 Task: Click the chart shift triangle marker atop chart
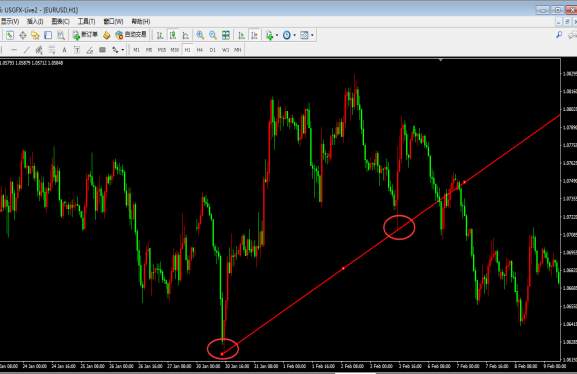coord(440,60)
